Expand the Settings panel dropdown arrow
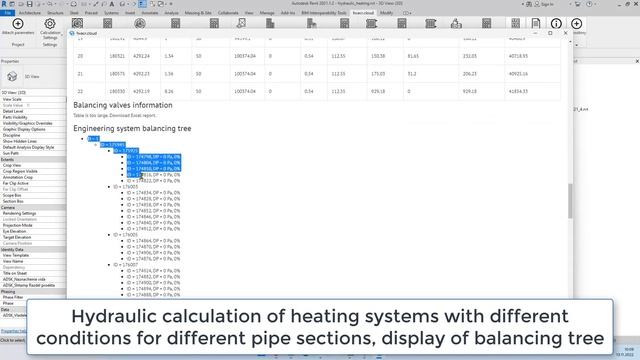The image size is (640, 360). pyautogui.click(x=62, y=35)
